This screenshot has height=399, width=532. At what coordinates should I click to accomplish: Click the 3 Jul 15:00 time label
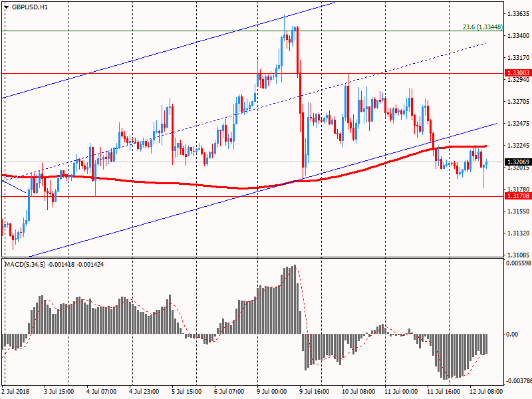(x=59, y=391)
